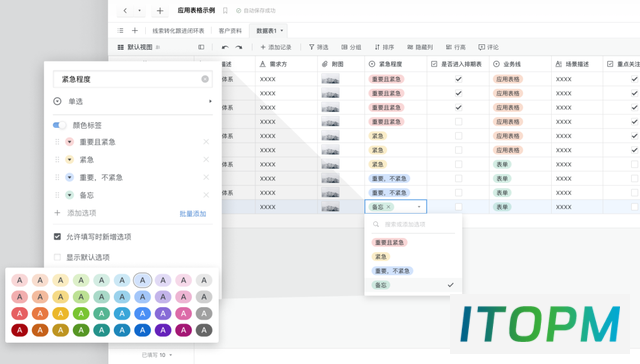640x364 pixels.
Task: Click 添加记录 to add record
Action: coord(276,47)
